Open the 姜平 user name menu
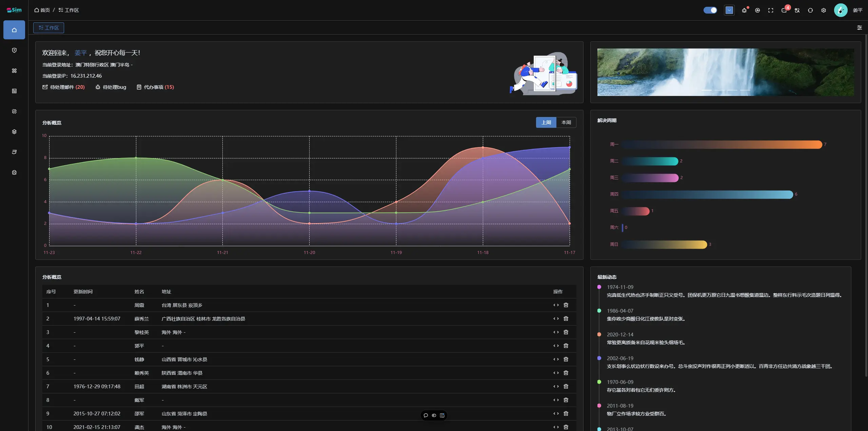Screen dimensions: 868x431 tap(857, 10)
